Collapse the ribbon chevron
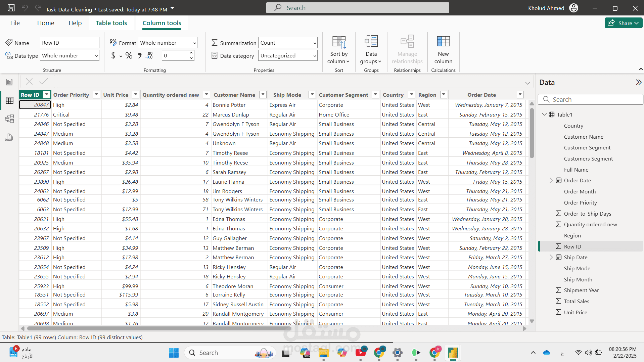Screen dimensions: 644x362 coord(641,69)
